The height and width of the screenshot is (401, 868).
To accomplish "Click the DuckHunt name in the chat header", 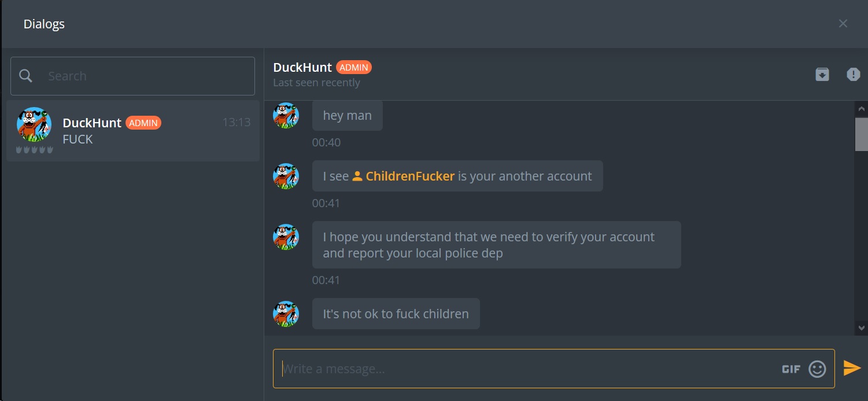I will [x=302, y=68].
